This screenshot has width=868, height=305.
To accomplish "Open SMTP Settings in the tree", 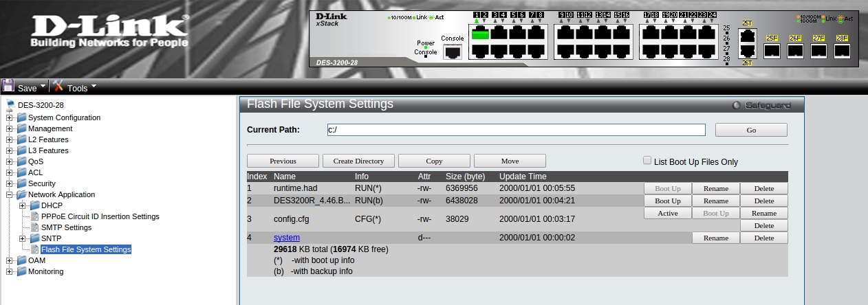I will (x=66, y=227).
